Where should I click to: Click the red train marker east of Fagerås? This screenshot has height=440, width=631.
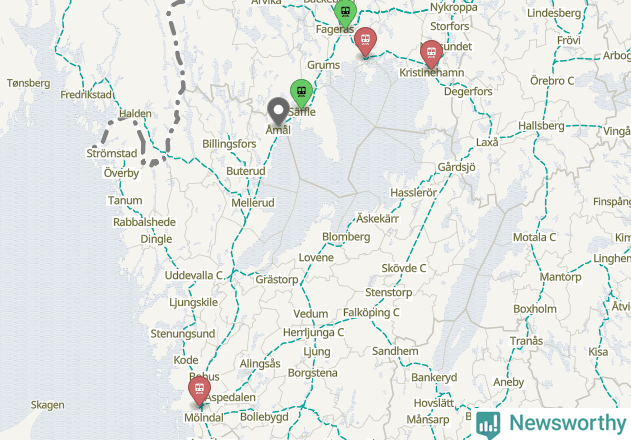click(x=365, y=42)
